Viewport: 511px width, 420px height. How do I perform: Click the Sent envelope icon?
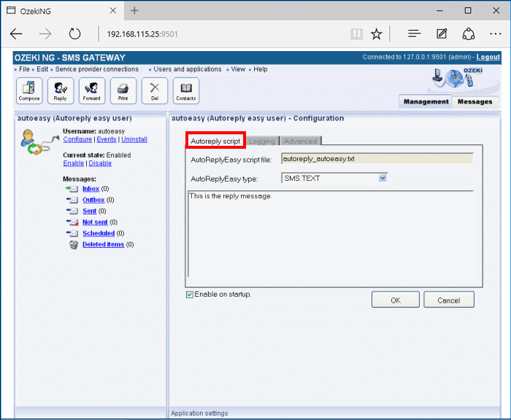click(72, 211)
